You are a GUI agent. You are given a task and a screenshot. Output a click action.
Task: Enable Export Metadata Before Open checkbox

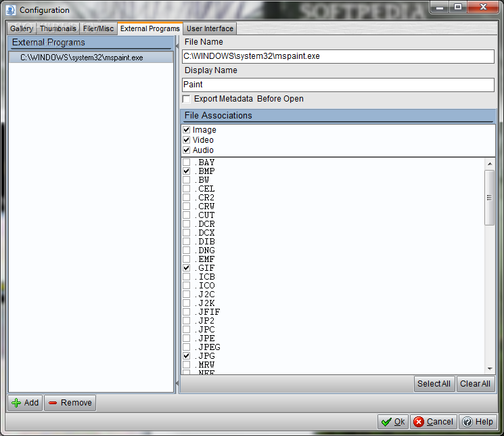pyautogui.click(x=187, y=99)
